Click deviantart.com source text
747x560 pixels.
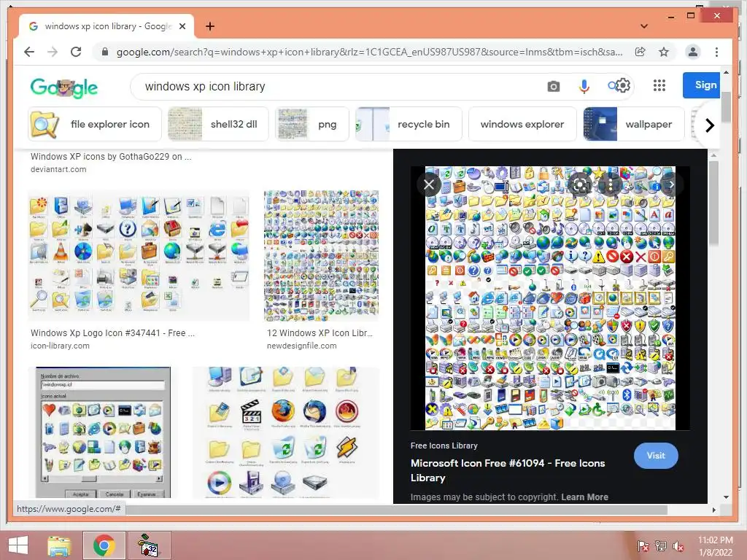point(58,169)
